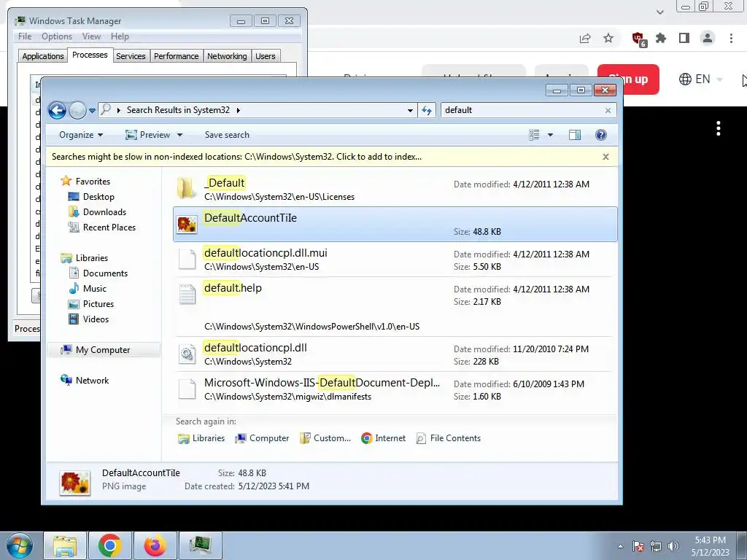Click the browser share page icon

(x=585, y=39)
